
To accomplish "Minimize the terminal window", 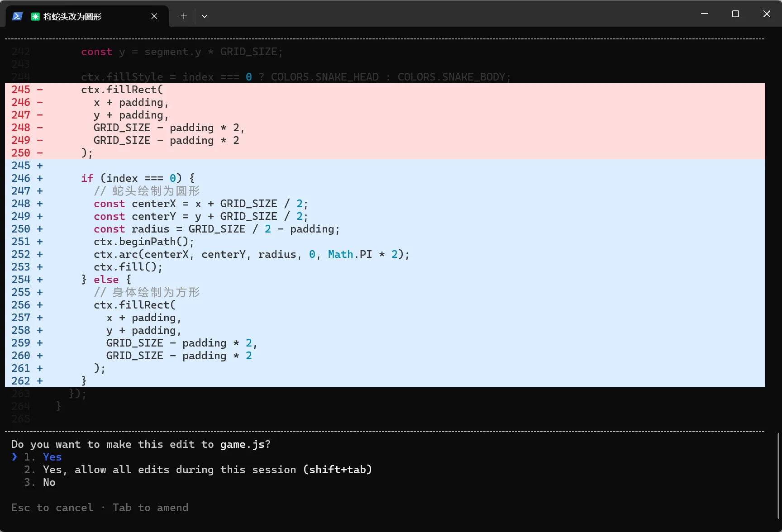I will (704, 14).
